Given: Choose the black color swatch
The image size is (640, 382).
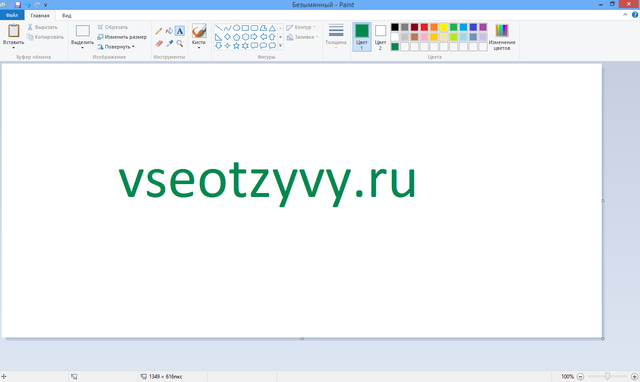Looking at the screenshot, I should click(x=395, y=27).
